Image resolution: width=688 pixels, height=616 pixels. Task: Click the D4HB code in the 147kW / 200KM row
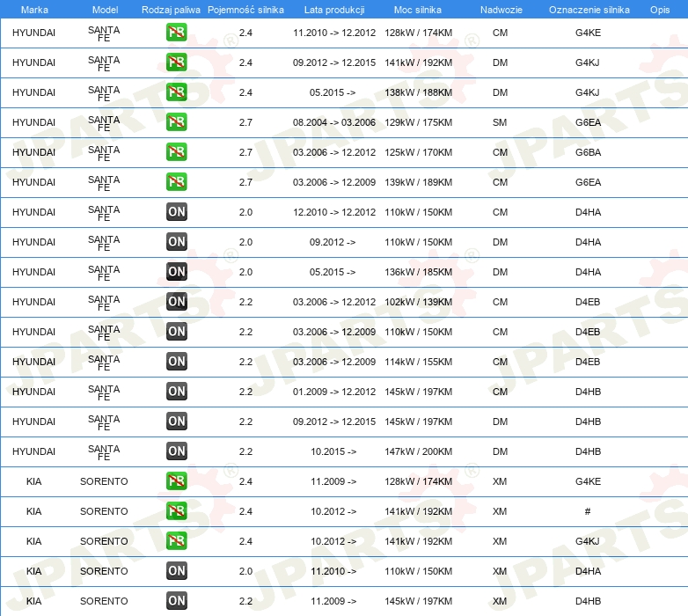[x=588, y=451]
